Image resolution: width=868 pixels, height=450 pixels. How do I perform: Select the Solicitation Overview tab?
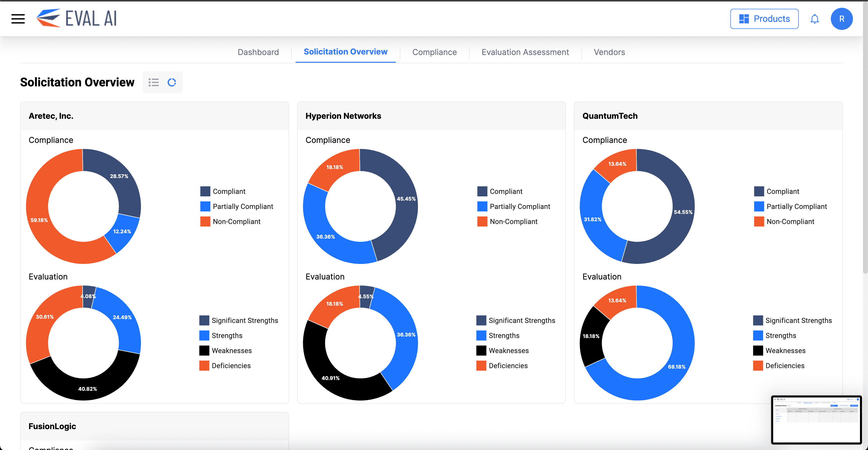click(345, 52)
